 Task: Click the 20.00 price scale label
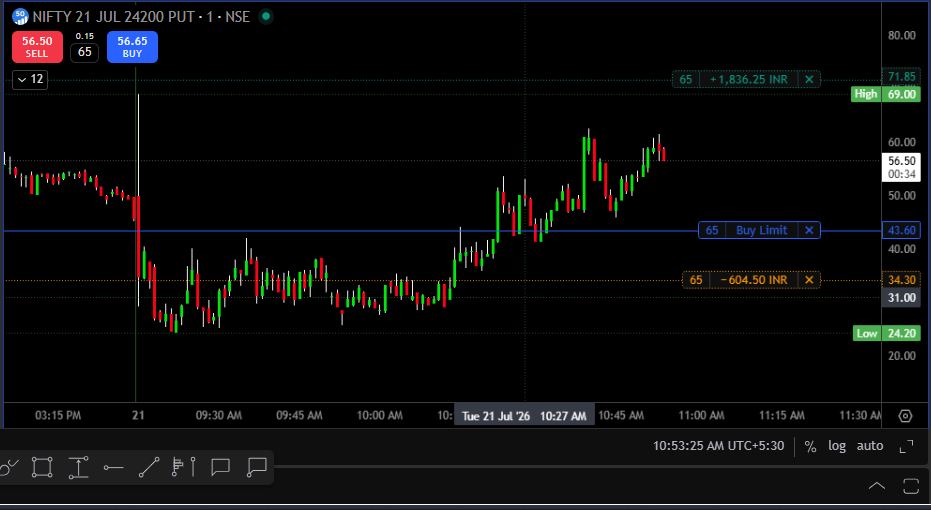coord(901,356)
